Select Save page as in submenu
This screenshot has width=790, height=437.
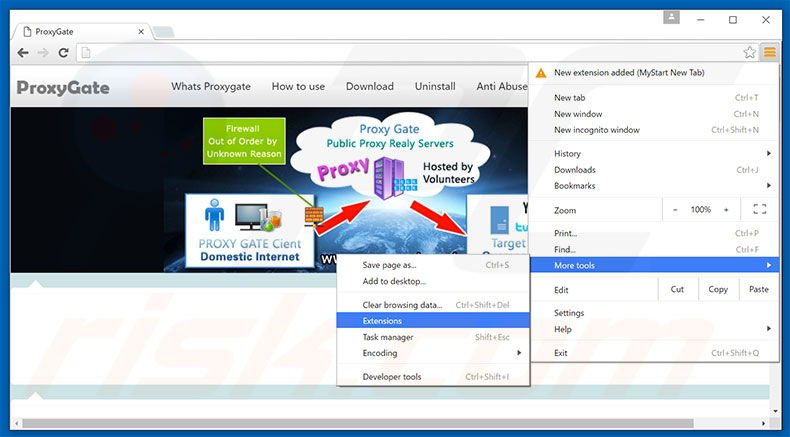coord(433,265)
